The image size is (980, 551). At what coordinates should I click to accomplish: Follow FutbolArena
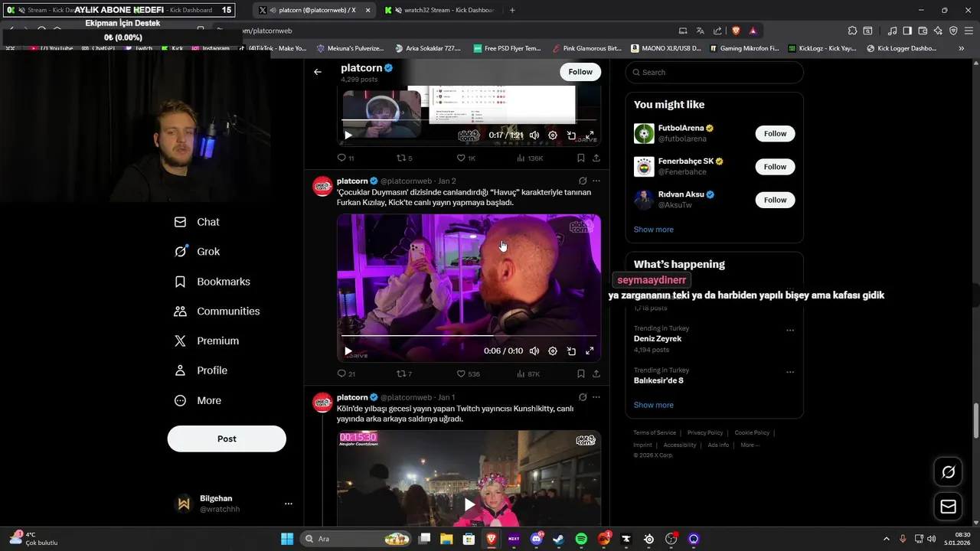point(775,133)
